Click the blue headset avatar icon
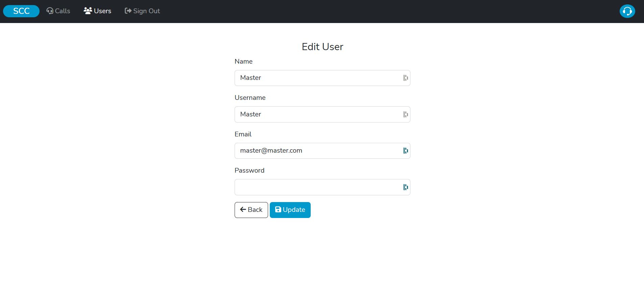 627,11
